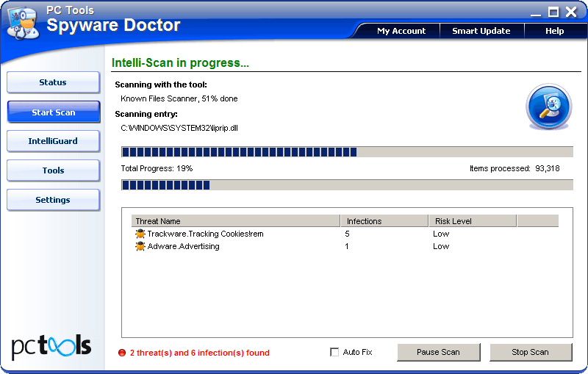Open the My Account tab
The image size is (588, 374).
point(401,31)
